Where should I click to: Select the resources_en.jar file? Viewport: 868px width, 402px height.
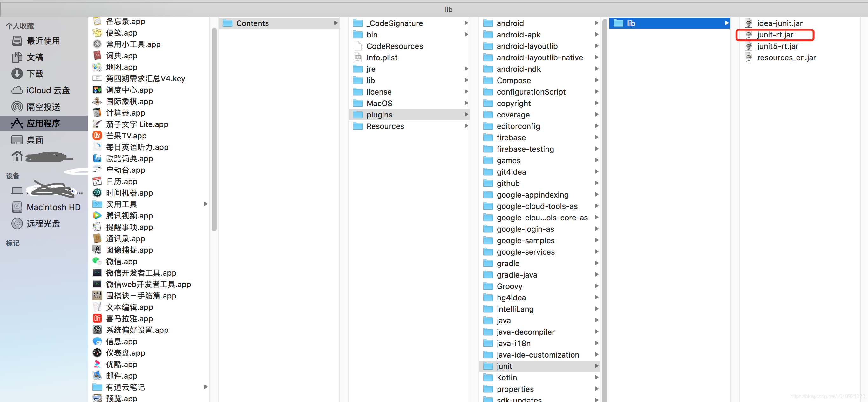pos(786,57)
